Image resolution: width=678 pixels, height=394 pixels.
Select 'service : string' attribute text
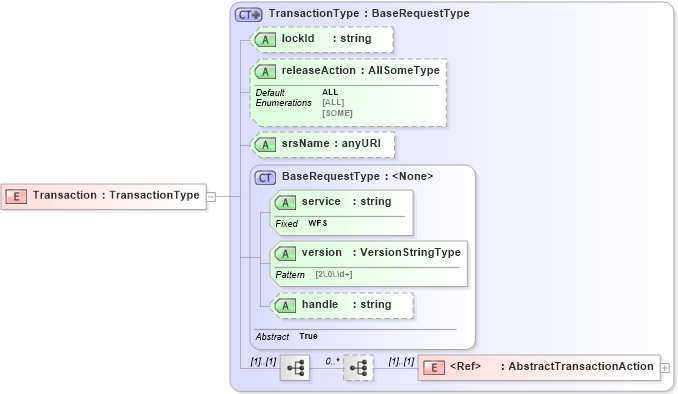(346, 202)
